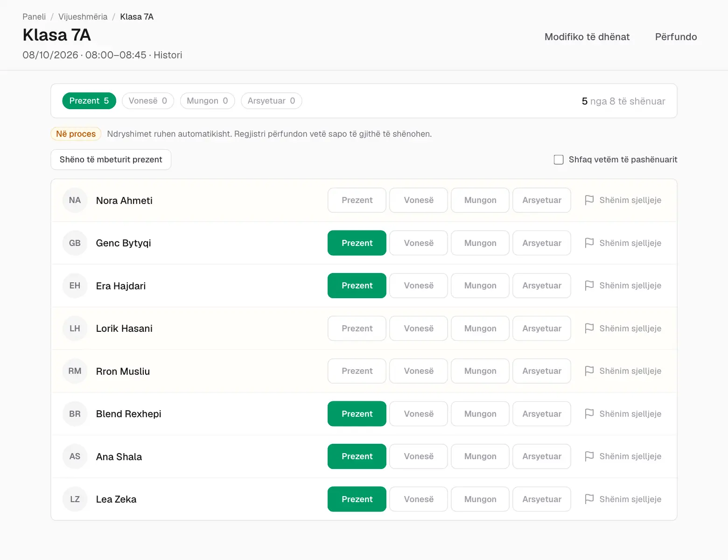Click the Përfundo button

coord(676,37)
